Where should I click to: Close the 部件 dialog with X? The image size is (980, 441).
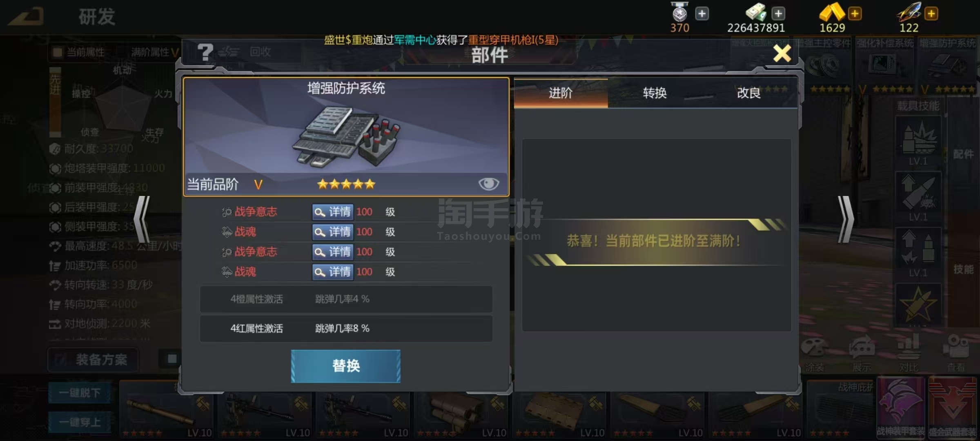point(782,53)
